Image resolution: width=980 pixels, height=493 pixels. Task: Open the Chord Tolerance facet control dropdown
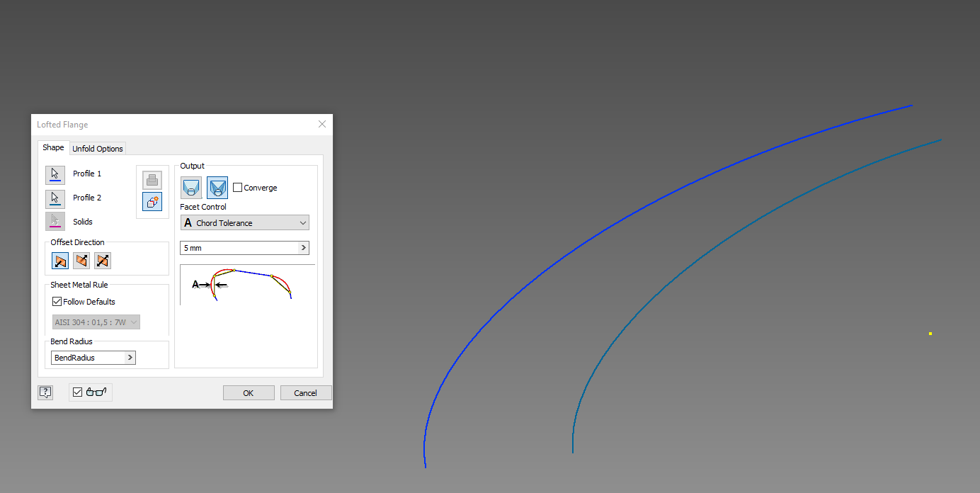tap(245, 223)
